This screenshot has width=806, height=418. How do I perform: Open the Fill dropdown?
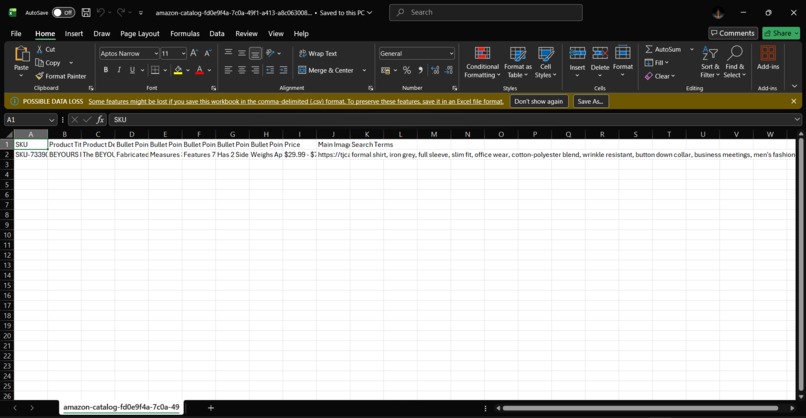pyautogui.click(x=657, y=63)
